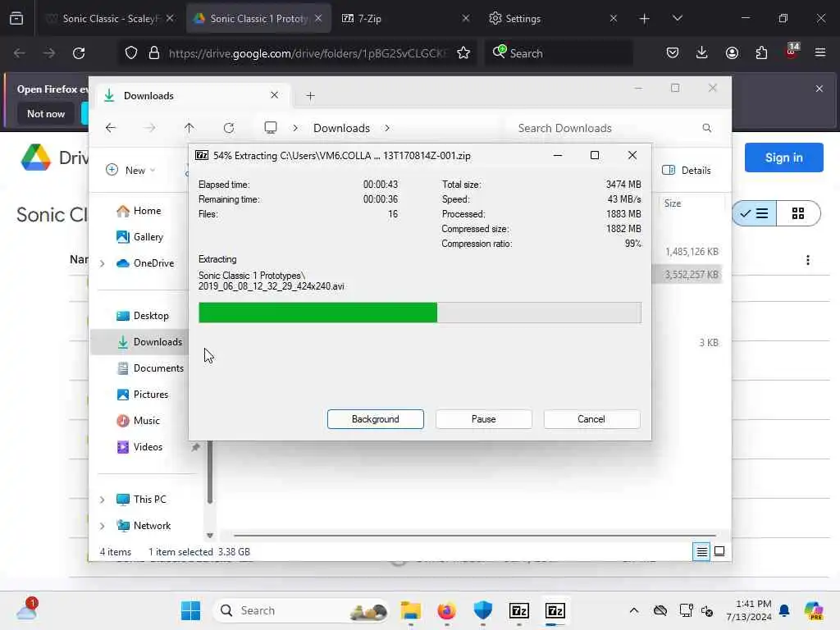Switch Explorer to details view icon

point(701,551)
